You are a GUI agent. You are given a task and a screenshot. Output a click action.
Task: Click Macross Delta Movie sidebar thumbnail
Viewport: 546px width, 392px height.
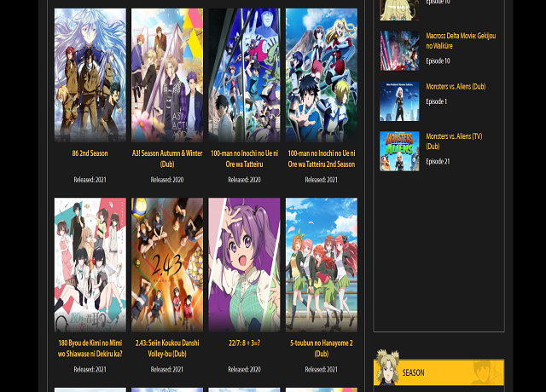[399, 50]
